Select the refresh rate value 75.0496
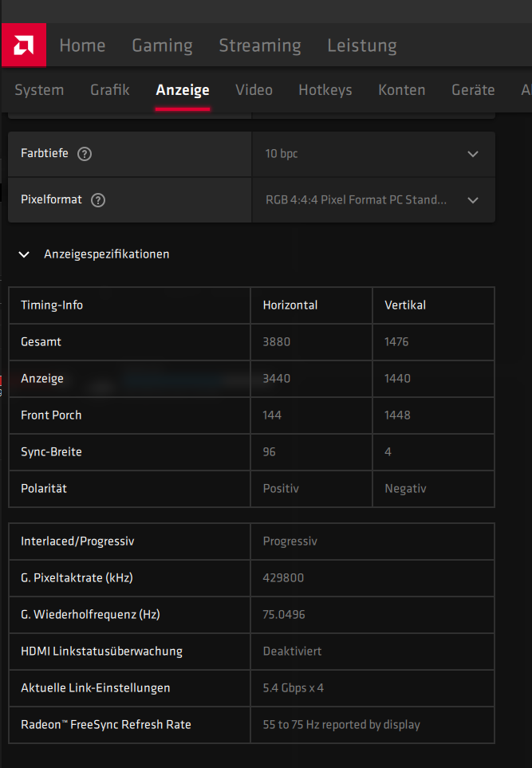 (284, 615)
